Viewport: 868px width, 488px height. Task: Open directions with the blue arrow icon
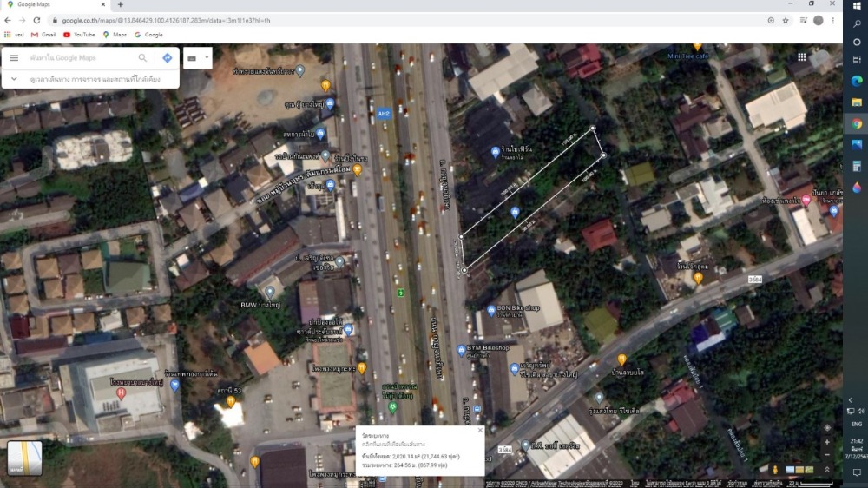pyautogui.click(x=167, y=58)
